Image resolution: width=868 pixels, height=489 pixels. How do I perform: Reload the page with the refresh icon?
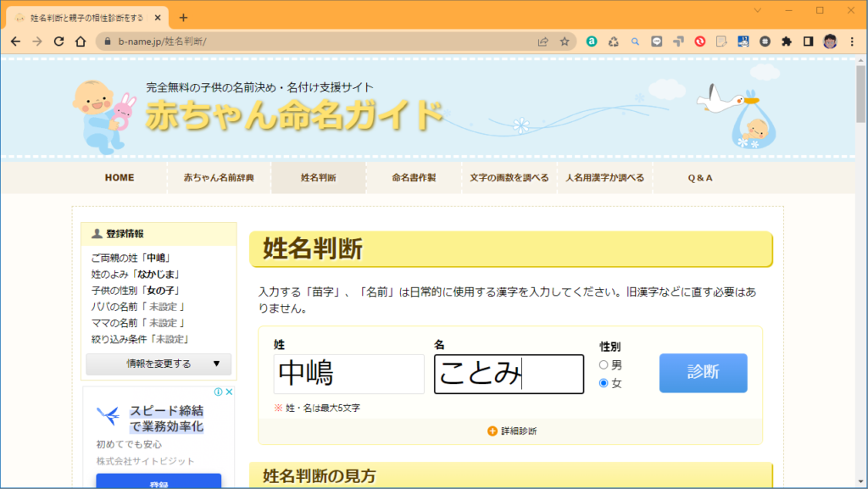tap(58, 40)
